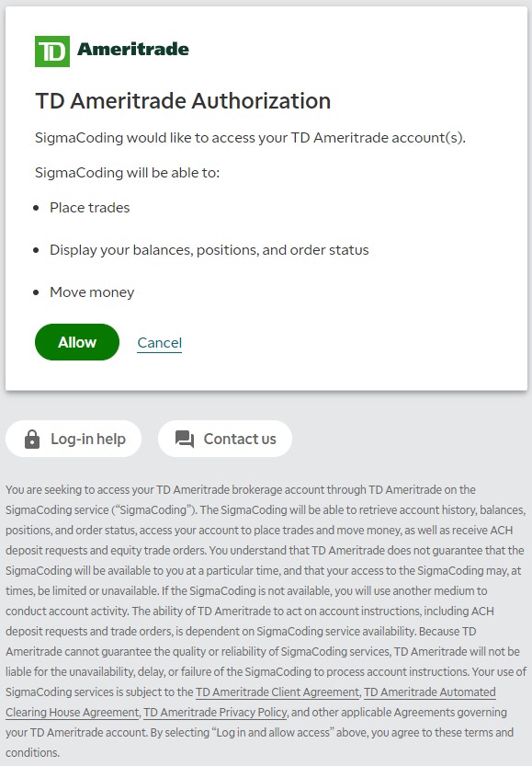Open the Contact us button
Viewport: 532px width, 766px height.
pos(225,439)
